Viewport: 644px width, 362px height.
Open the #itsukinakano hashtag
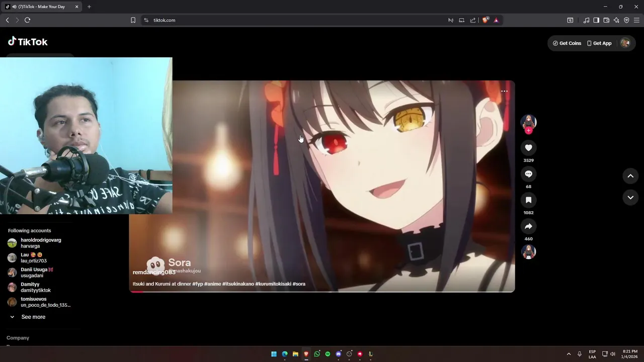pyautogui.click(x=238, y=284)
